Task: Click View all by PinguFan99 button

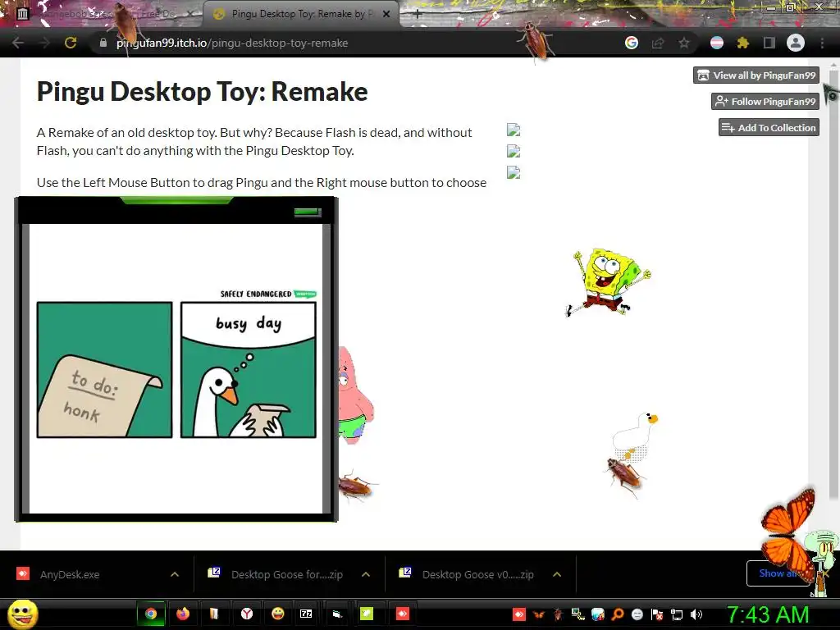Action: tap(756, 75)
